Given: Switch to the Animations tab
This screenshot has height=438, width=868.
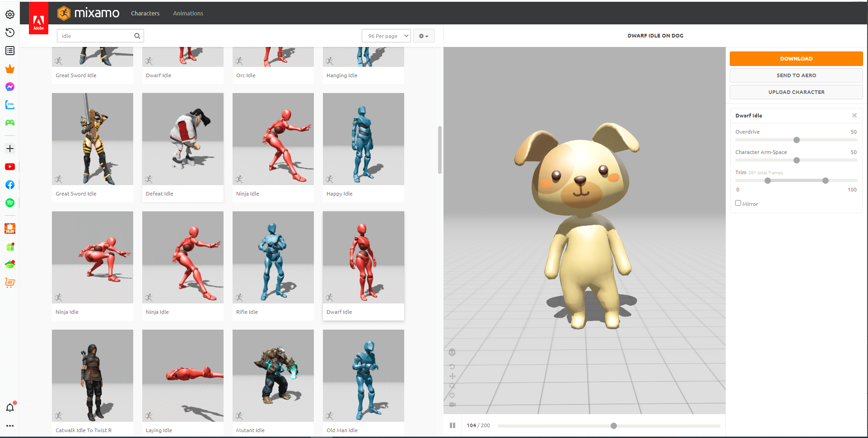Looking at the screenshot, I should pyautogui.click(x=188, y=13).
